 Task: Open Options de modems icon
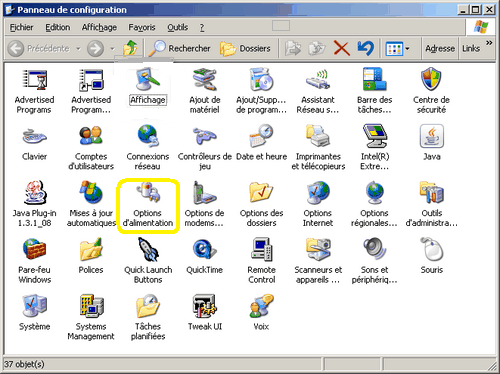(204, 193)
